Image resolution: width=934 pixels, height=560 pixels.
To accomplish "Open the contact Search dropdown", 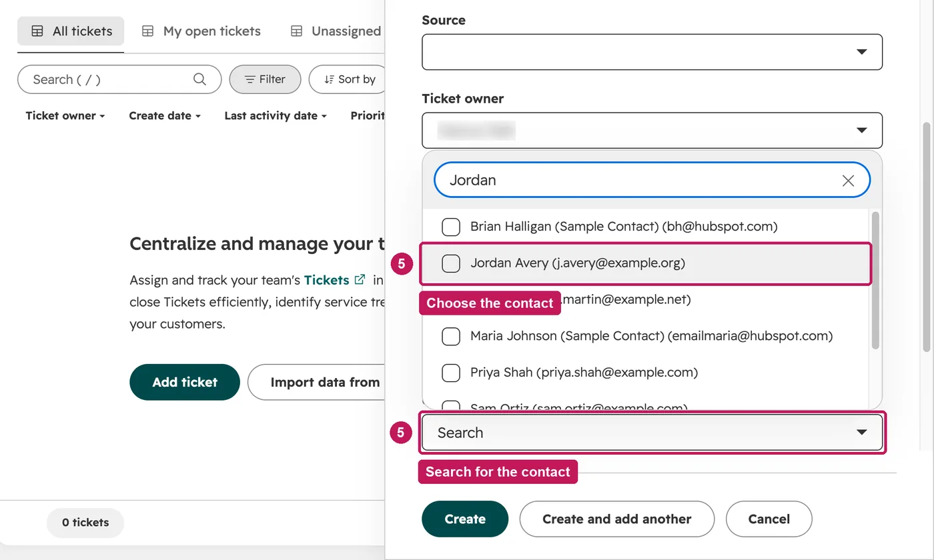I will click(652, 433).
